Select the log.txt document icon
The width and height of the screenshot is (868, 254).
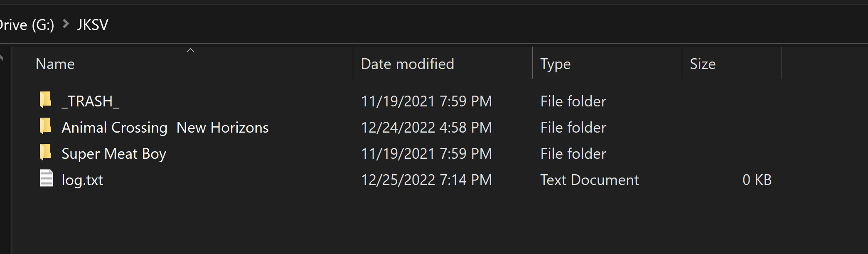pos(46,178)
